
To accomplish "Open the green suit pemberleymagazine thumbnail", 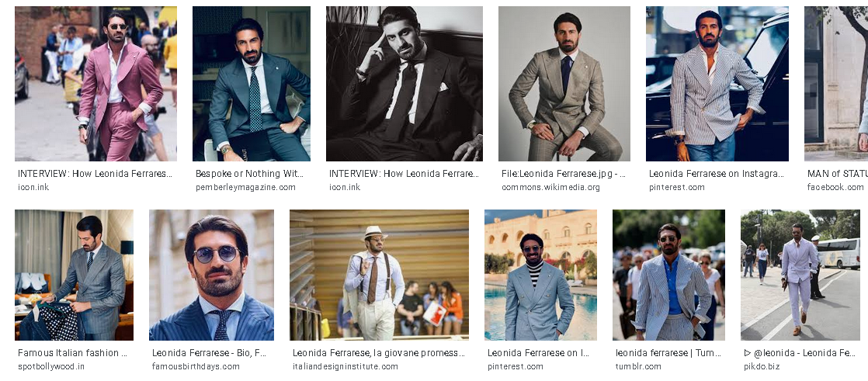I will [x=252, y=84].
